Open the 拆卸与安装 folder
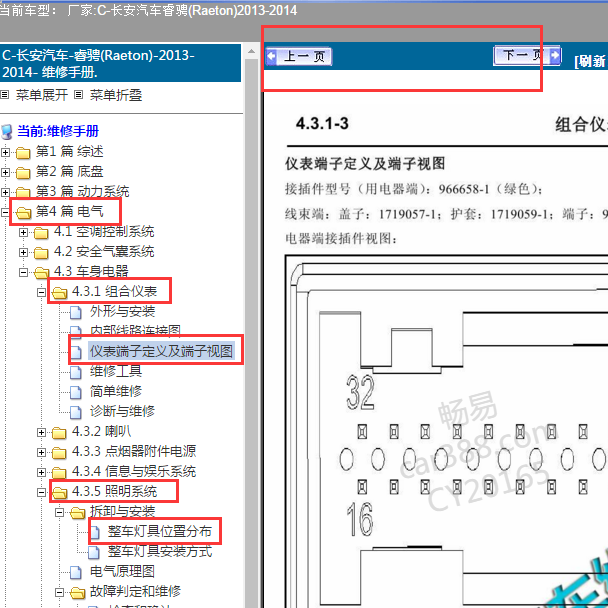The image size is (608, 608). point(122,511)
